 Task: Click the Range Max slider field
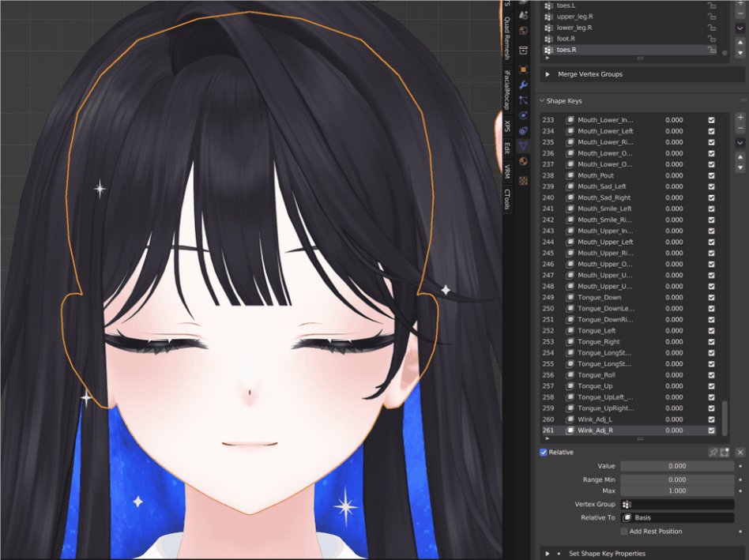677,490
